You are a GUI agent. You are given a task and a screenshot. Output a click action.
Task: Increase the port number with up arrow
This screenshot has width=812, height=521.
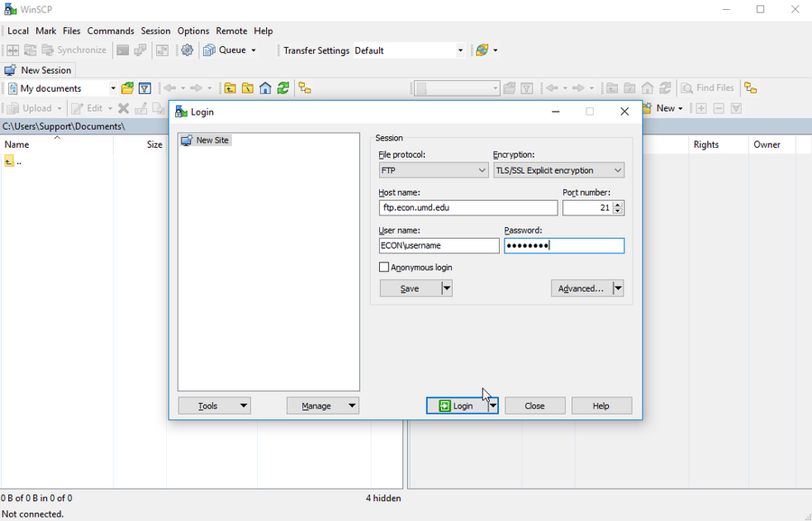click(x=617, y=205)
